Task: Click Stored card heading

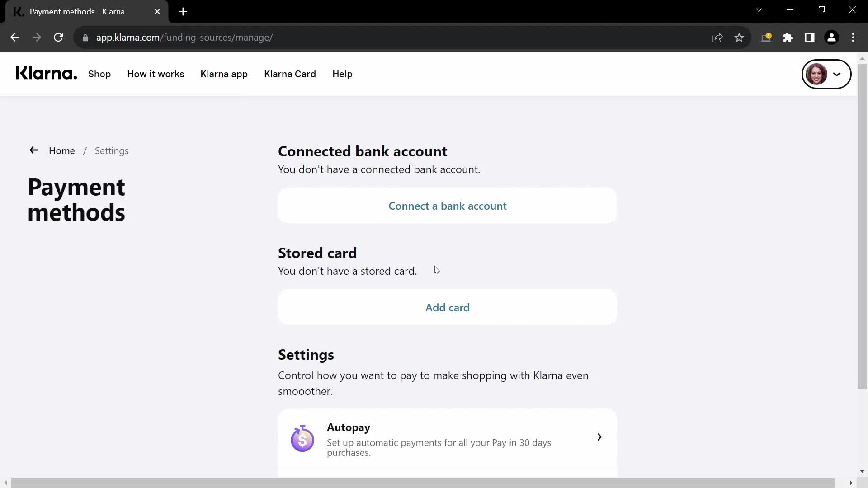Action: [317, 253]
